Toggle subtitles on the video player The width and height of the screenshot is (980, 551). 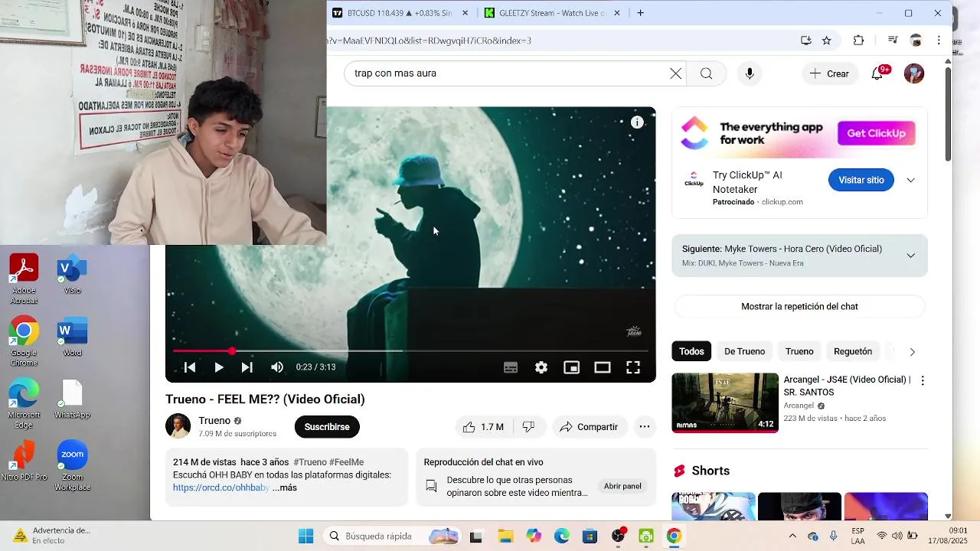coord(511,367)
